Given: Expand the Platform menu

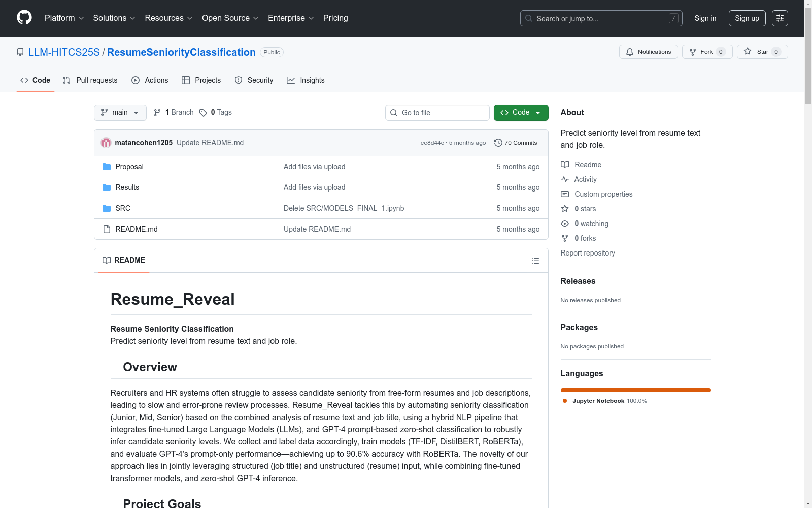Looking at the screenshot, I should [64, 18].
